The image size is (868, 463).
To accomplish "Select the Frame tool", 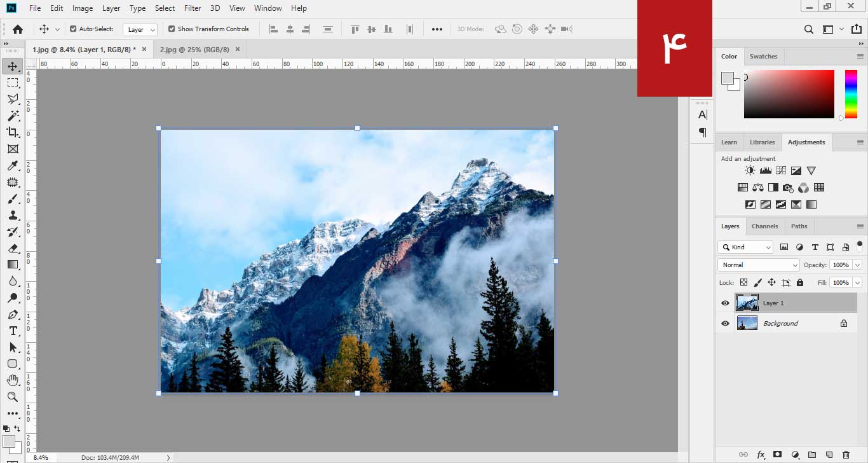I will [12, 149].
